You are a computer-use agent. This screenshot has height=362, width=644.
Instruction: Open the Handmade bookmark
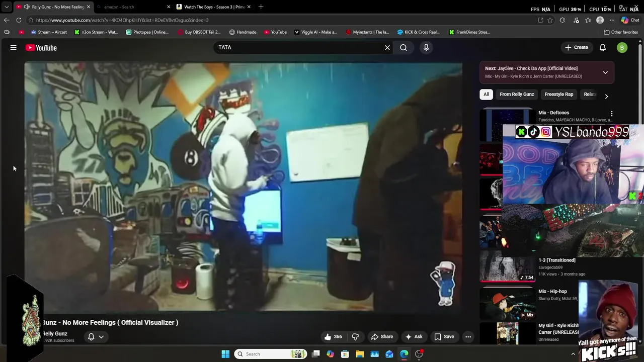click(x=243, y=32)
